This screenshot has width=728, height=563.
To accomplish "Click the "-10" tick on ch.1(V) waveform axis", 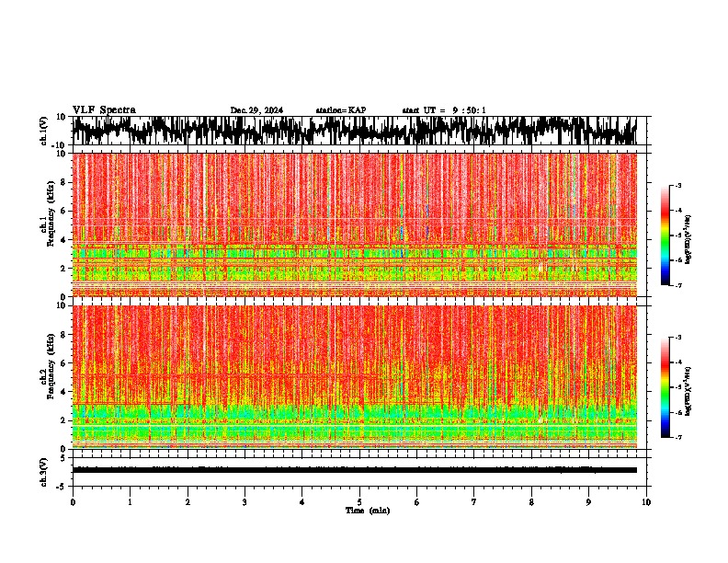I will 60,144.
